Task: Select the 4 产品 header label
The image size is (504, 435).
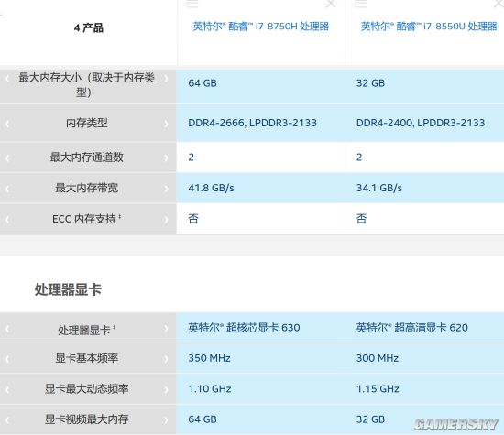Action: pos(89,28)
